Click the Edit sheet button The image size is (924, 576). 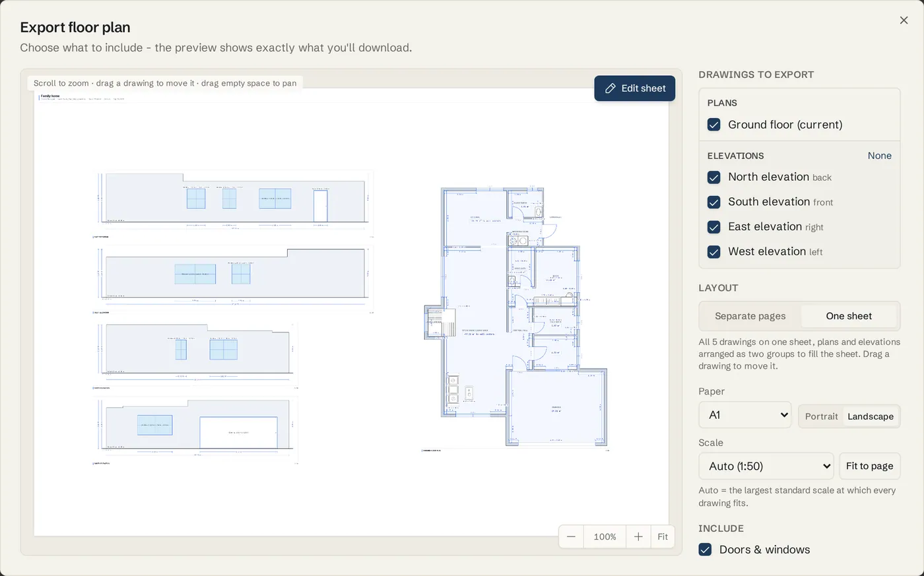(x=634, y=88)
